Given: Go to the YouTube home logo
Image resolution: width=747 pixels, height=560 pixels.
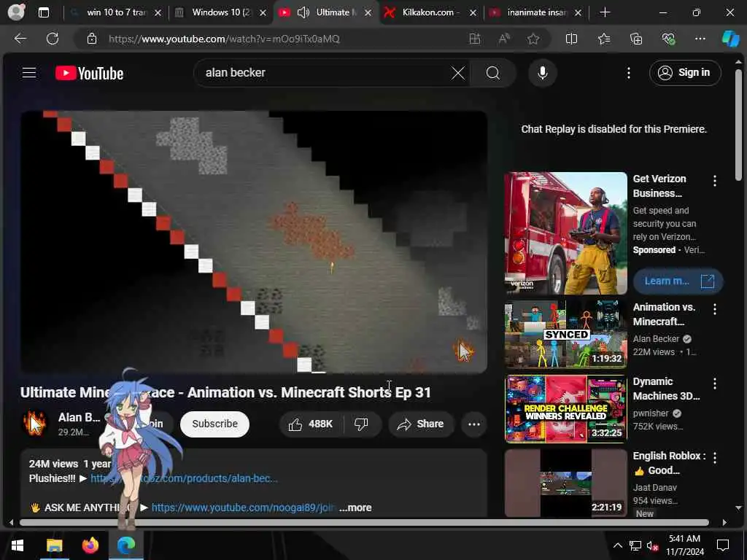Looking at the screenshot, I should (x=89, y=74).
